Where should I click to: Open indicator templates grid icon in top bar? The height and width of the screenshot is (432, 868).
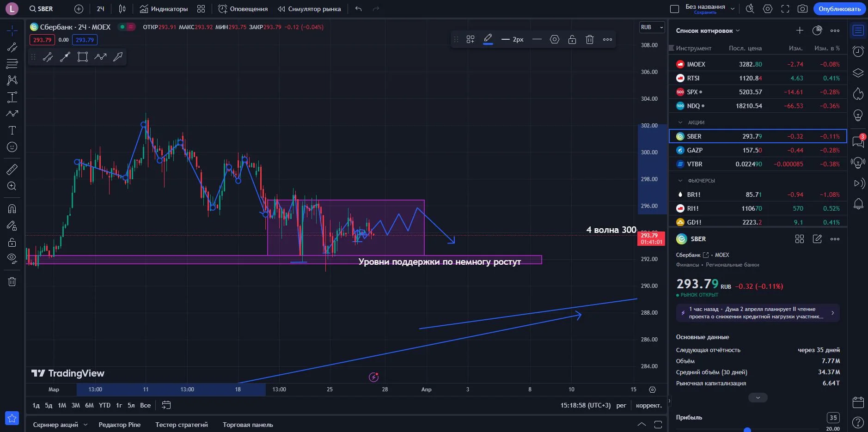(201, 9)
